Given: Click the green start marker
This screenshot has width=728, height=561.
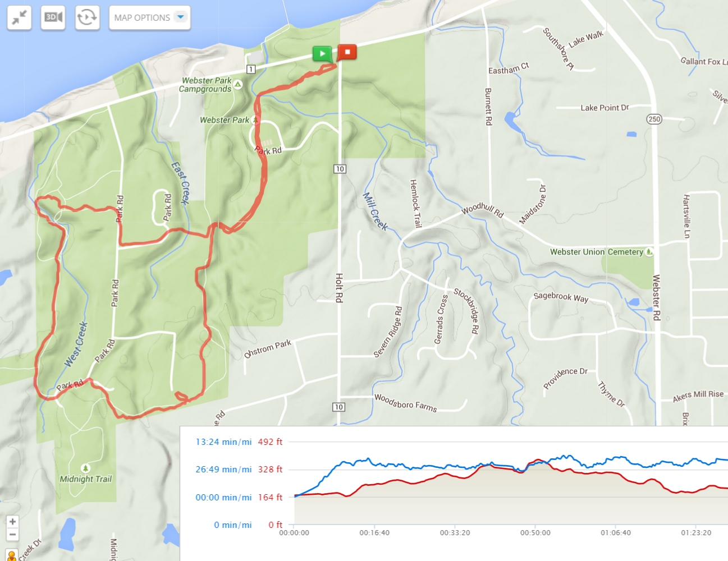Looking at the screenshot, I should coord(322,54).
